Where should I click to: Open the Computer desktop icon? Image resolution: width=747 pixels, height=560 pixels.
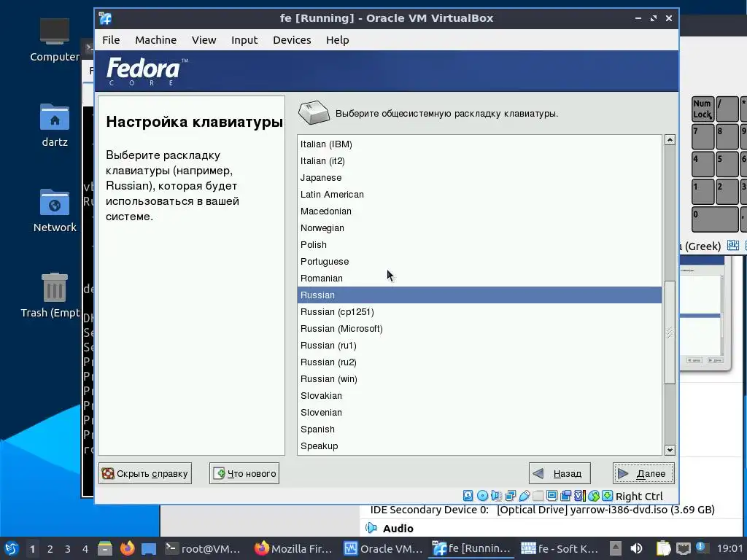tap(54, 40)
